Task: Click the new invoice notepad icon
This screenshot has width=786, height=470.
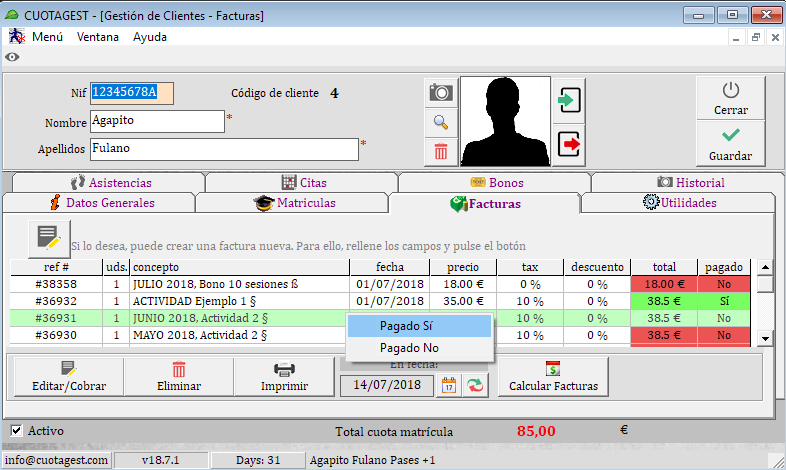Action: click(48, 237)
